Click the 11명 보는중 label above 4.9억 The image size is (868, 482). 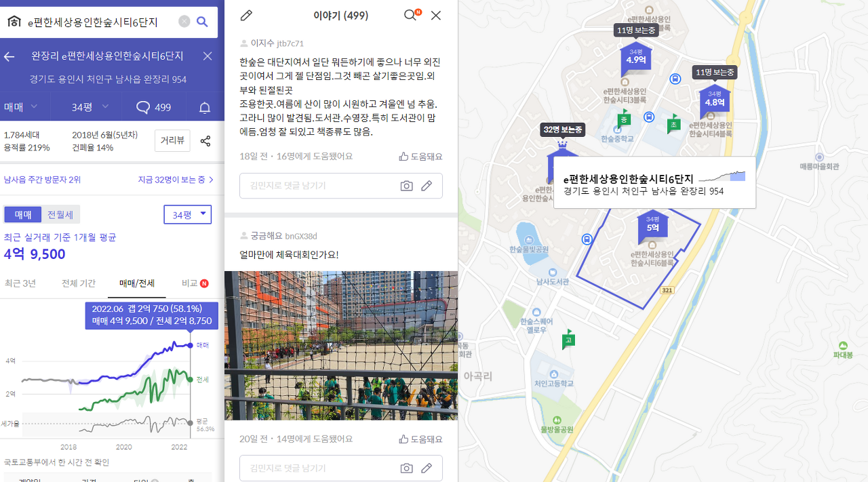(x=636, y=31)
